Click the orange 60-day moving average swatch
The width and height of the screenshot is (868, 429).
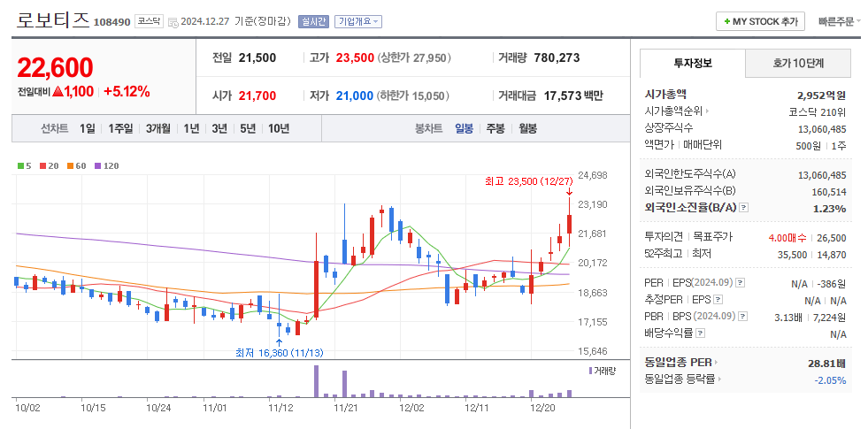click(x=70, y=165)
